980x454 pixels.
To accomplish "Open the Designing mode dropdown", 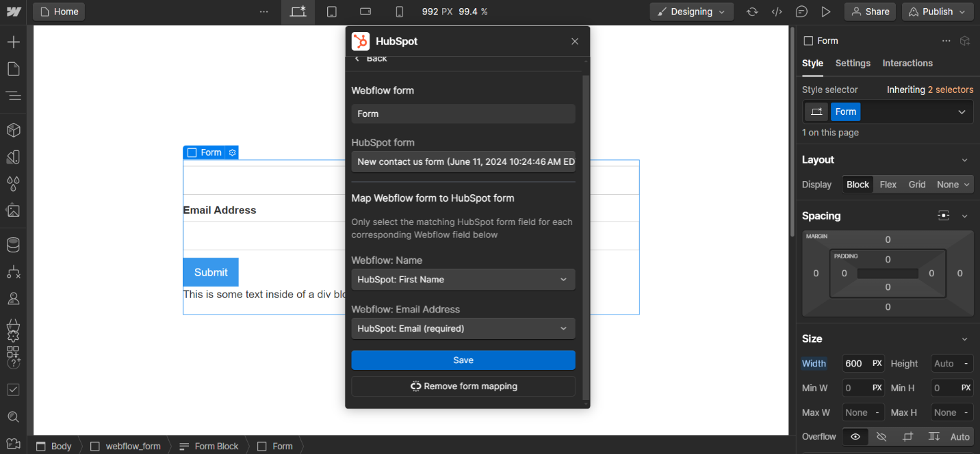I will pyautogui.click(x=691, y=12).
